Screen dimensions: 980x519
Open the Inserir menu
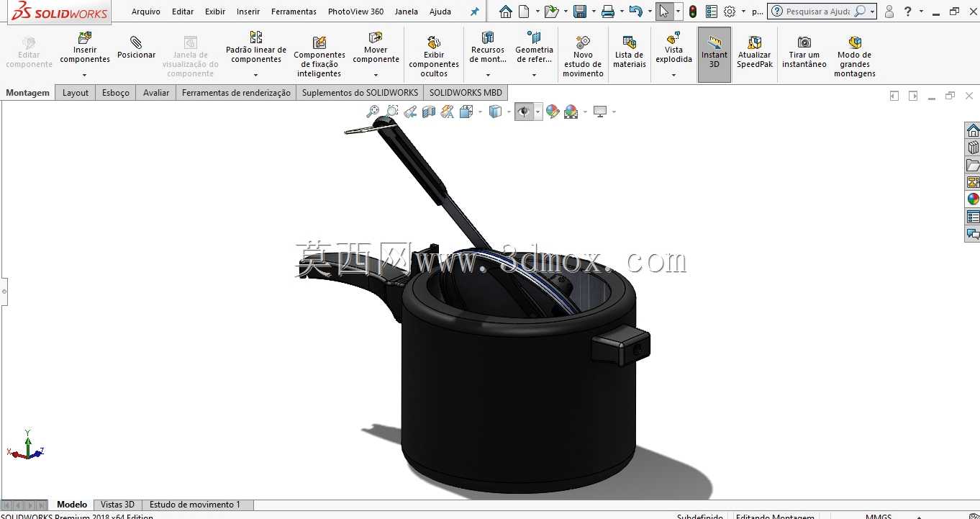coord(248,12)
